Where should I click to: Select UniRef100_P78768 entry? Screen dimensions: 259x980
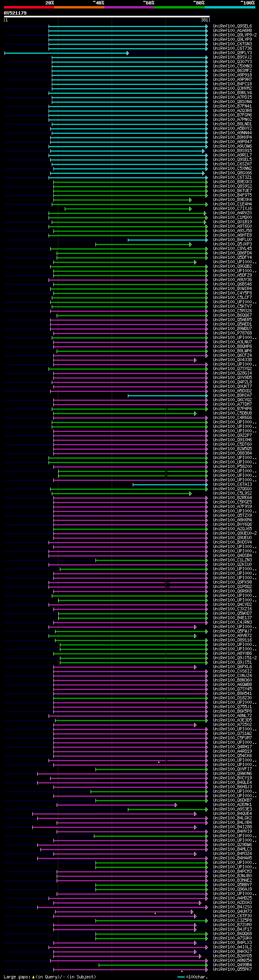pos(232,333)
